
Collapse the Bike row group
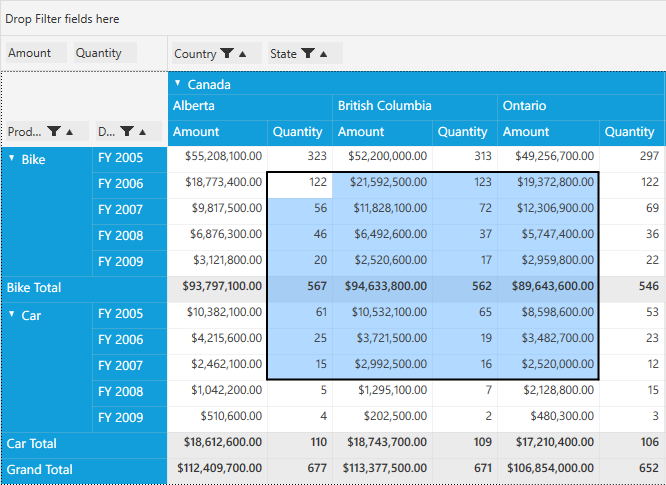click(12, 158)
